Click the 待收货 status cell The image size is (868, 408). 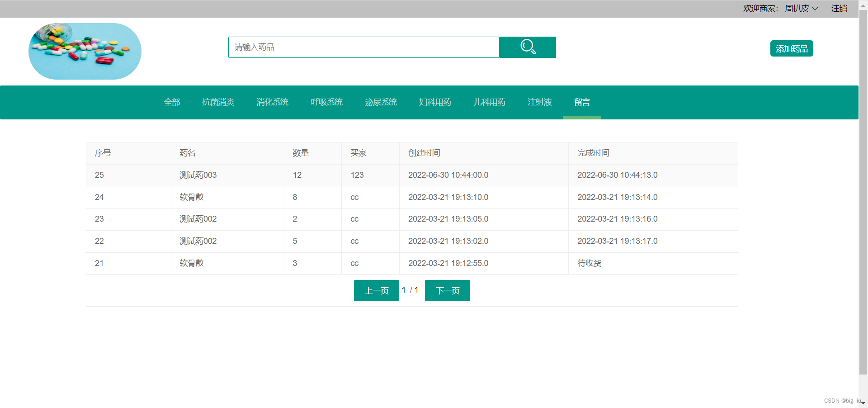pos(653,263)
